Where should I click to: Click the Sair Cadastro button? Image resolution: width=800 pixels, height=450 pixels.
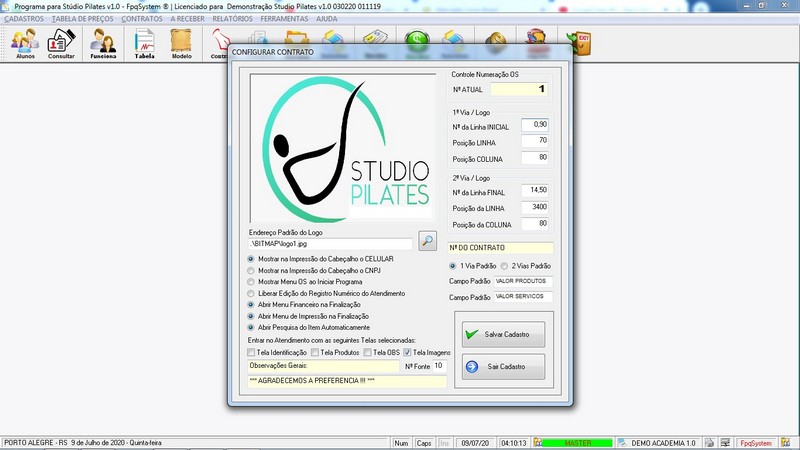[503, 367]
